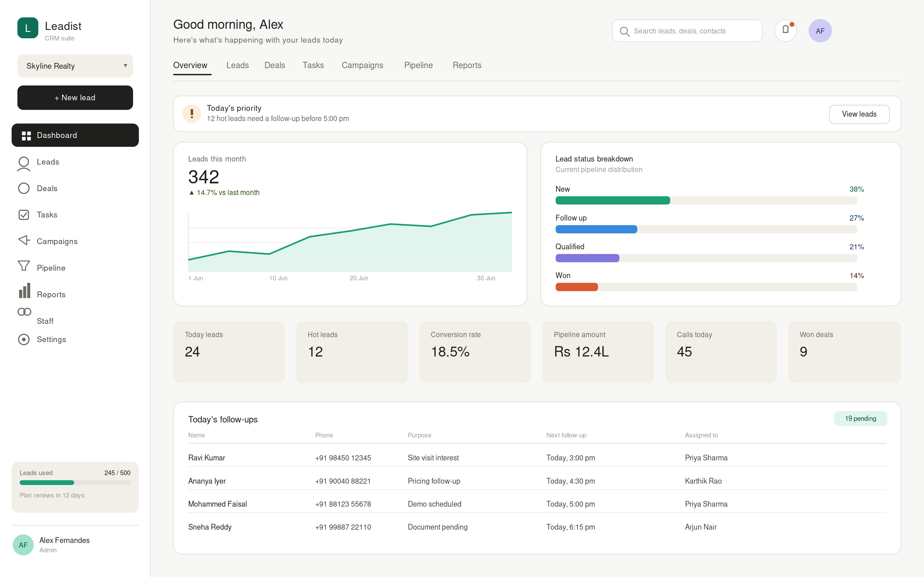
Task: Click the 38% New percentage value
Action: click(856, 189)
